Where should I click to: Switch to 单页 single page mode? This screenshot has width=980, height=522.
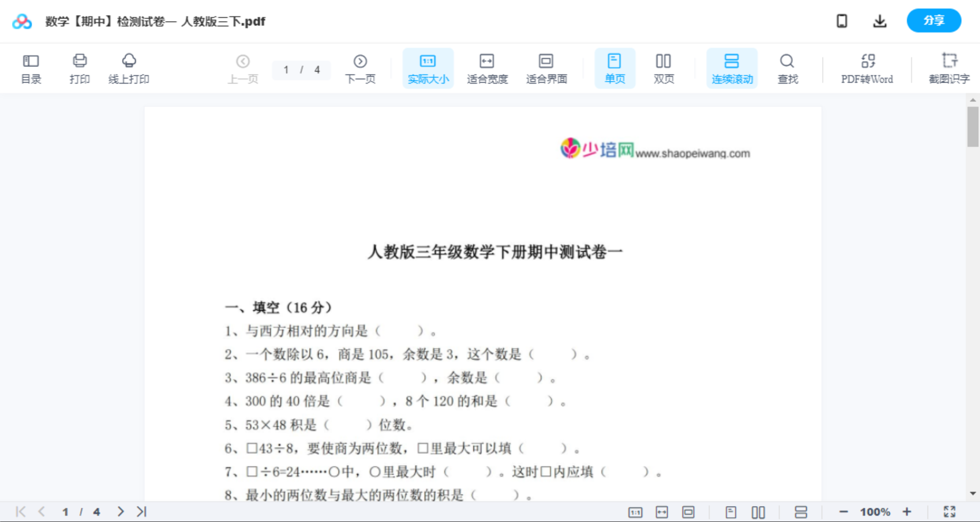click(615, 68)
